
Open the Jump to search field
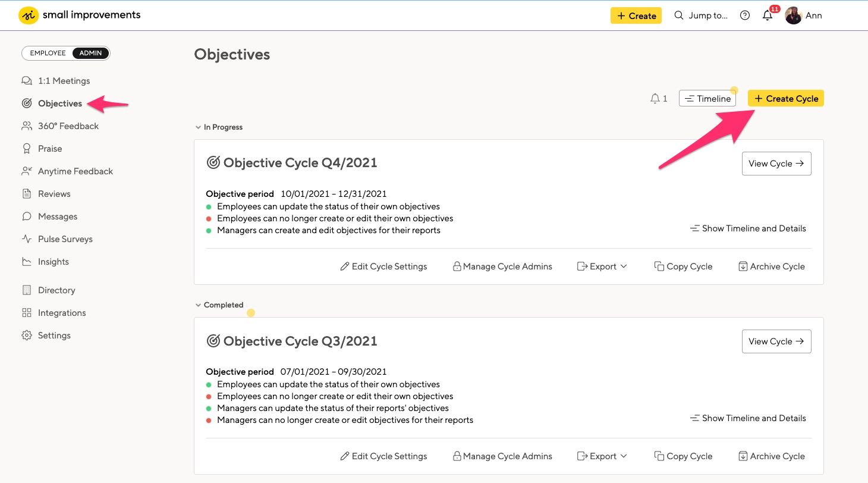click(x=701, y=16)
